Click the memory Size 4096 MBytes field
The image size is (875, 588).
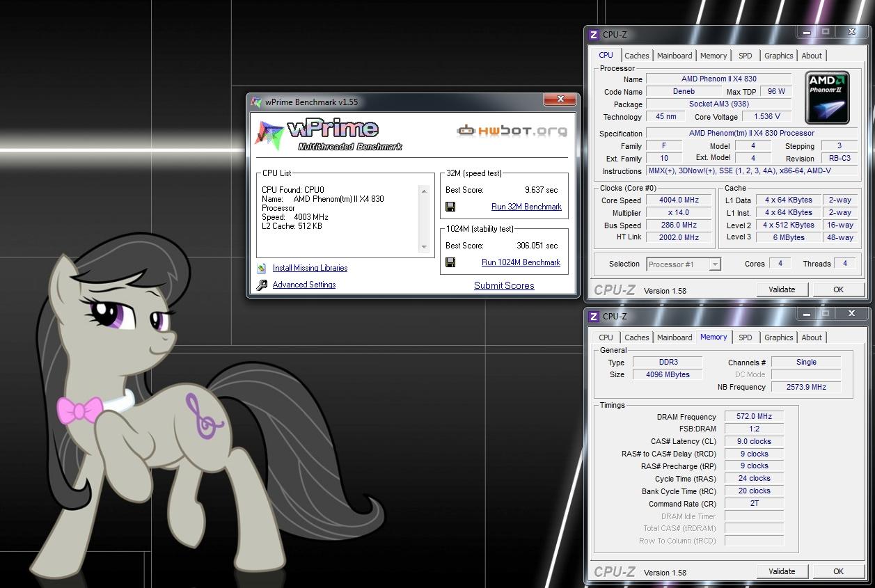(x=668, y=374)
